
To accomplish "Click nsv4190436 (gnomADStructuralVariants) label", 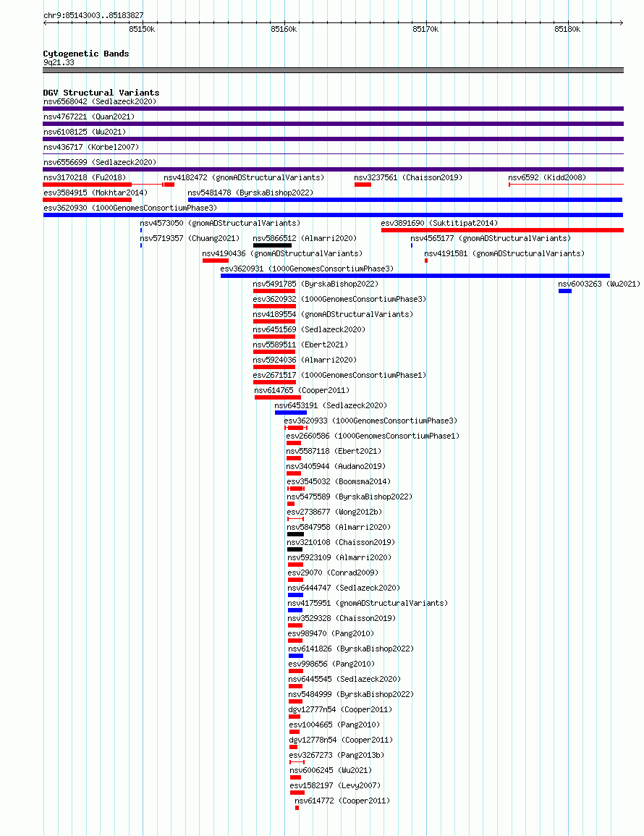I will tap(282, 254).
